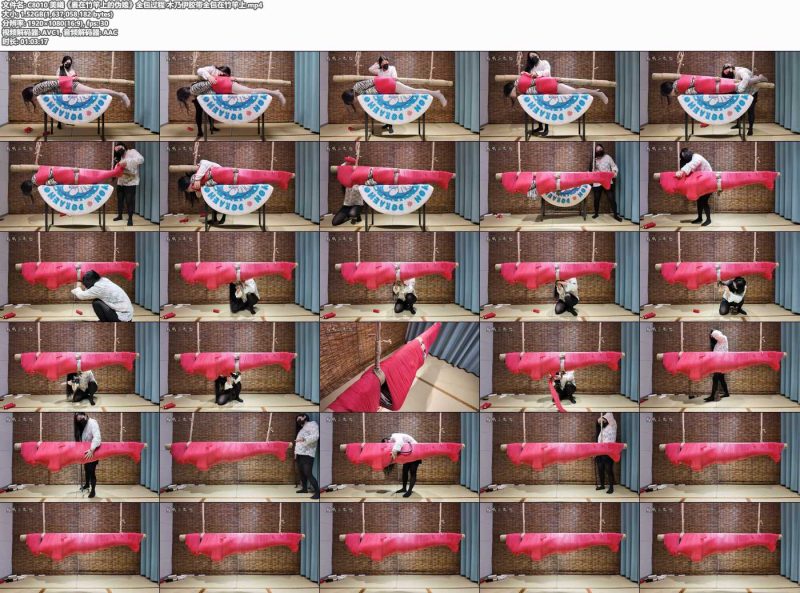Select the middle thumbnail in the bottom row

pyautogui.click(x=399, y=547)
